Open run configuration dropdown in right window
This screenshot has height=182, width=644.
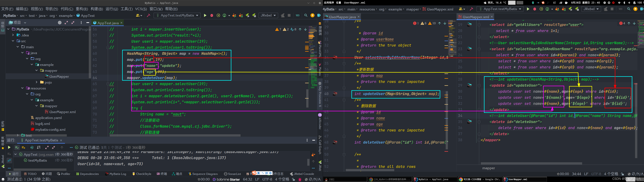pyautogui.click(x=500, y=9)
